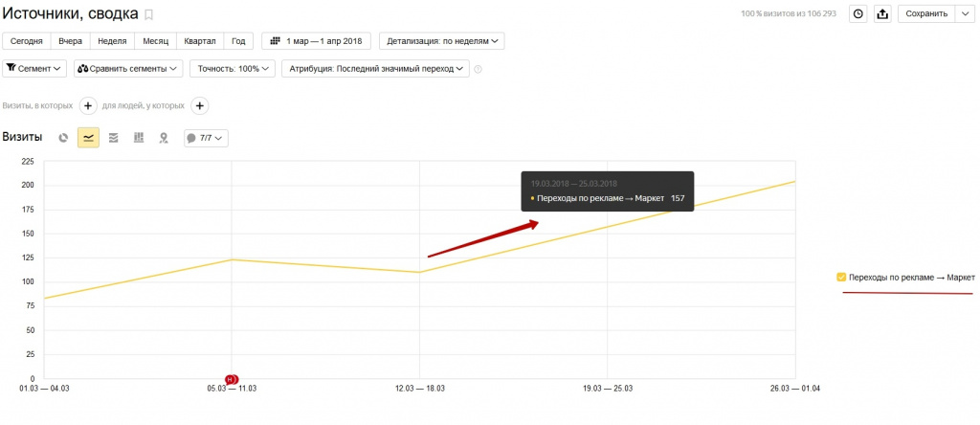Select the pie chart view icon
The image size is (980, 425).
pyautogui.click(x=63, y=138)
